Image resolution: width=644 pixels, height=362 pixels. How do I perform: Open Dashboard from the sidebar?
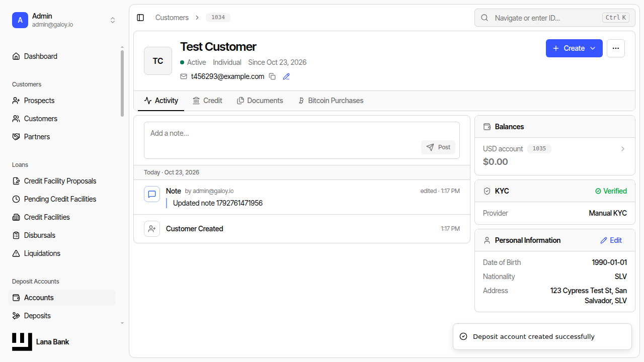point(62,56)
